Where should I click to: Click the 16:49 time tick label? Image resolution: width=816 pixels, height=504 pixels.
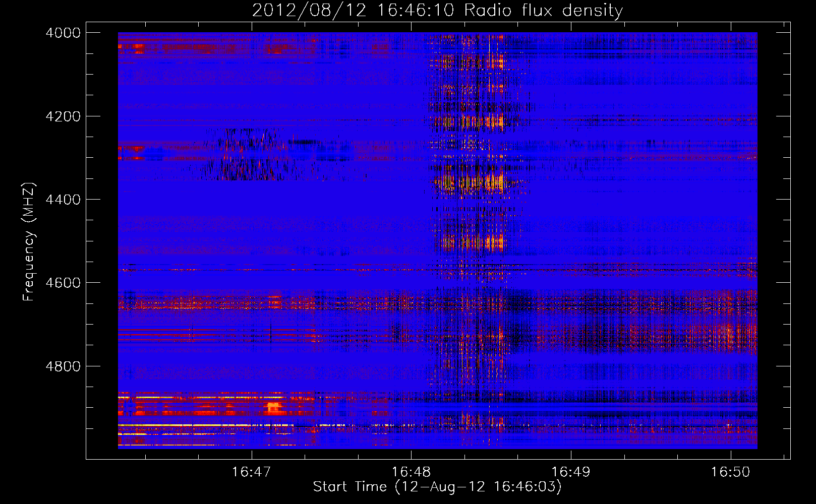pyautogui.click(x=571, y=472)
